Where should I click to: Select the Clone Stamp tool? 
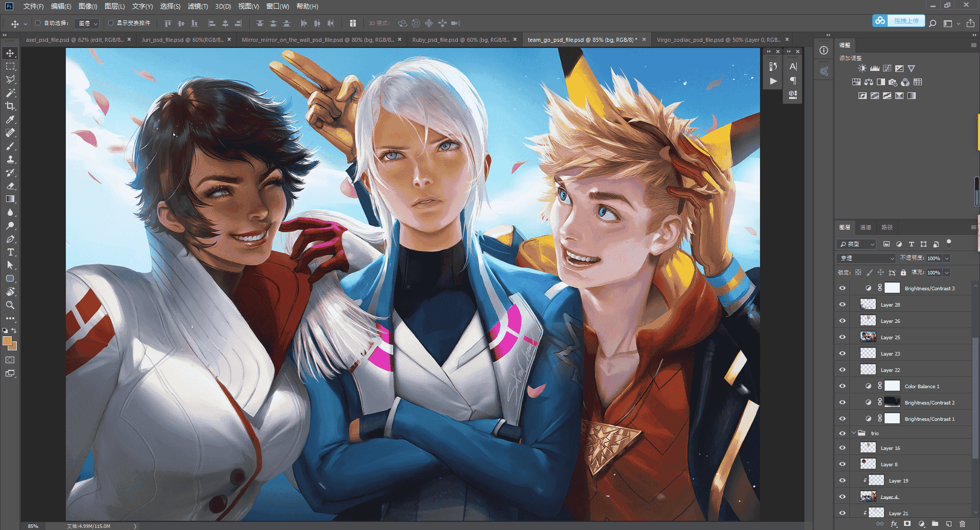click(x=10, y=159)
